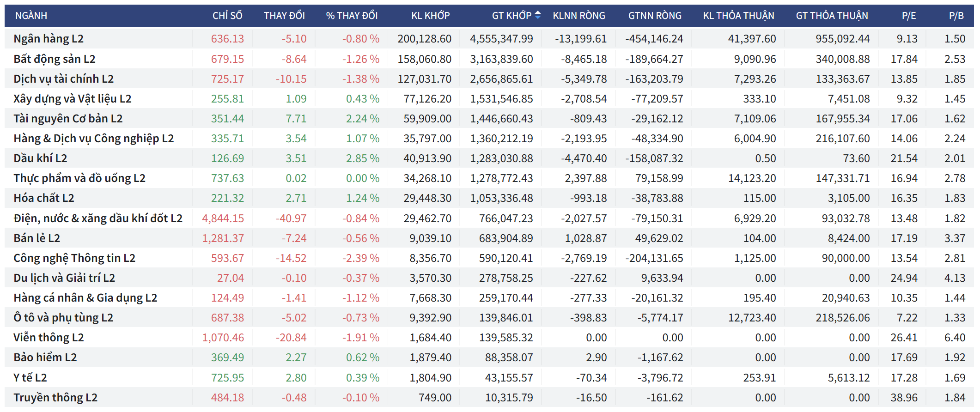
Task: Sort table by NGÀNH column header
Action: (31, 16)
